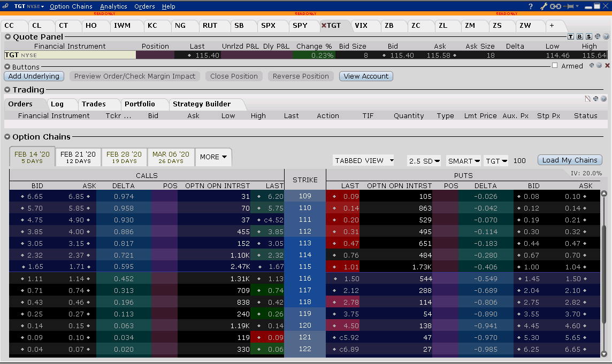Click the T icon in Quote Panel header

(571, 37)
